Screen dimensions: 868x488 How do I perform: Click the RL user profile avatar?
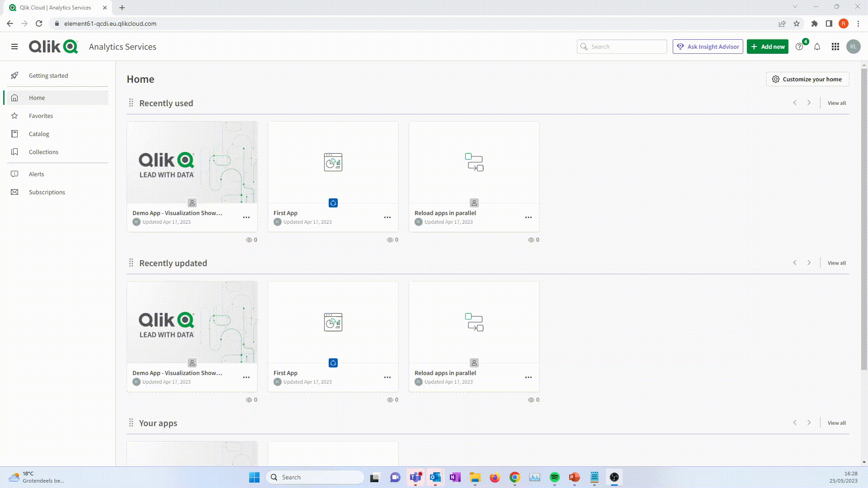point(853,47)
